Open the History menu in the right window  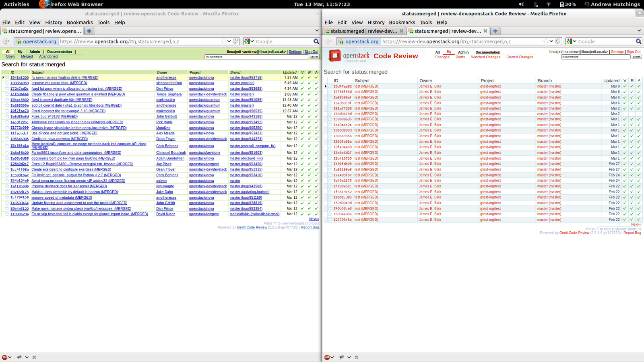(376, 23)
